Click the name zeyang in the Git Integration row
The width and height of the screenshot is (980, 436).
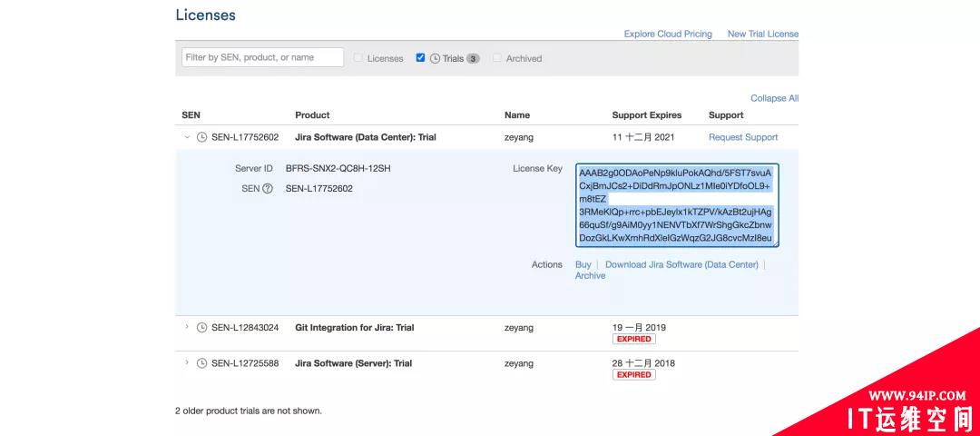tap(519, 327)
